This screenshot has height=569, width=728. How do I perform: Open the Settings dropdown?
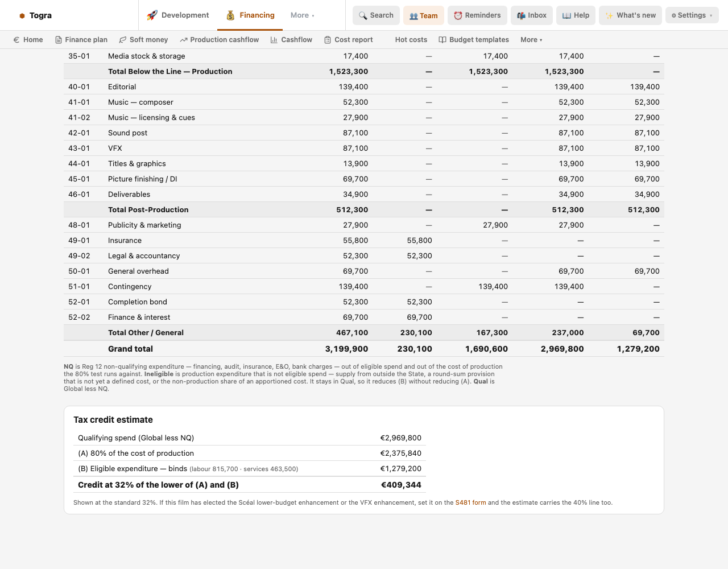tap(692, 15)
